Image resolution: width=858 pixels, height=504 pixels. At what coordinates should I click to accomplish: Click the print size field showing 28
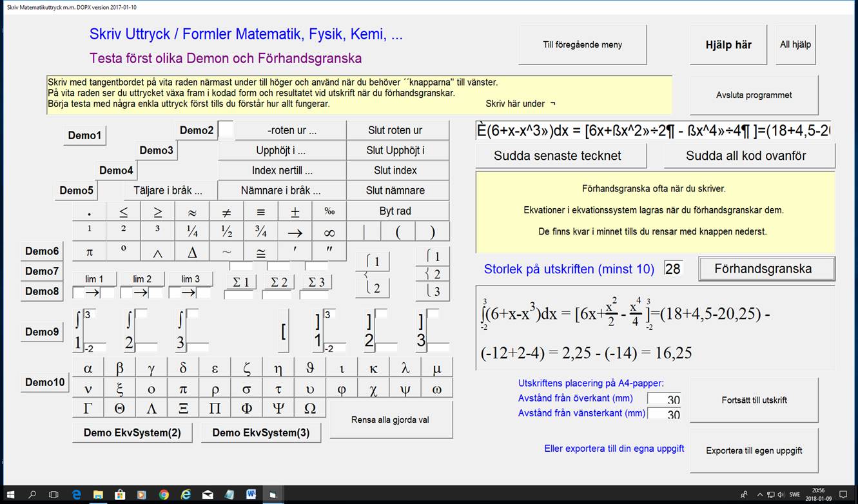pos(673,269)
